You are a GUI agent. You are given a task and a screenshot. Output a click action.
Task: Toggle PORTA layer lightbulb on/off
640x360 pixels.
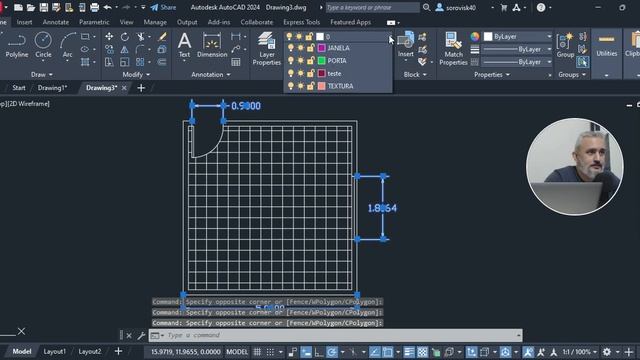point(291,60)
